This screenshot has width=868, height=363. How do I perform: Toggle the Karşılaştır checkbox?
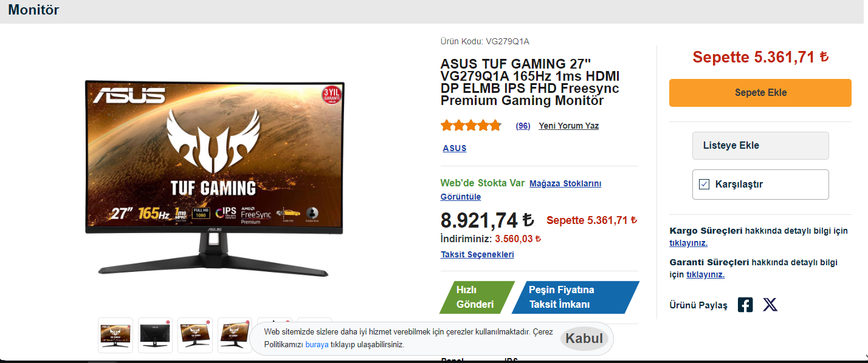point(704,184)
